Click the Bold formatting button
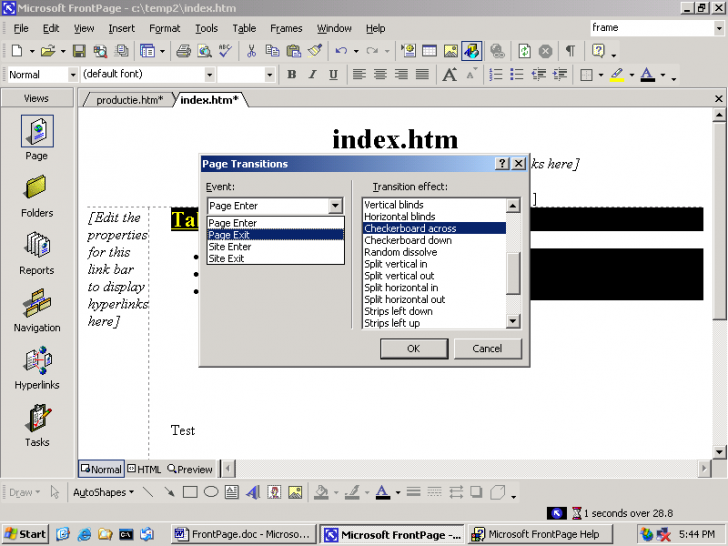 [x=292, y=75]
